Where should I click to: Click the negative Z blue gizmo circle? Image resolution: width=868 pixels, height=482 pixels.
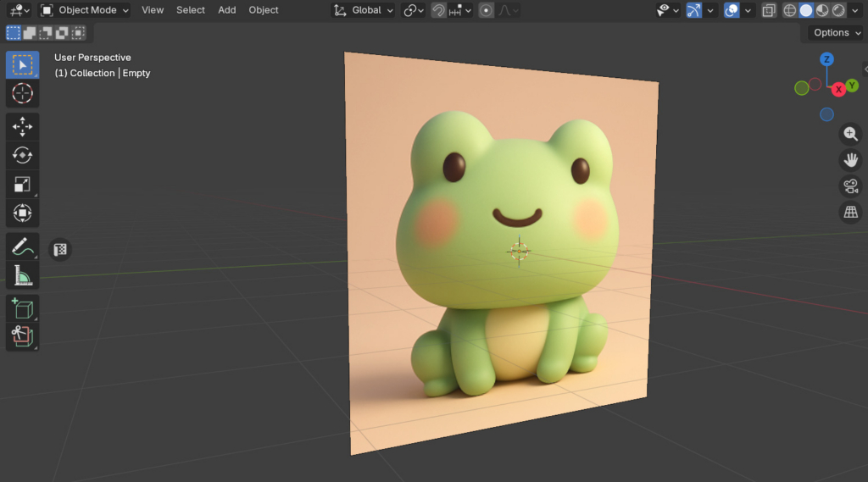826,114
